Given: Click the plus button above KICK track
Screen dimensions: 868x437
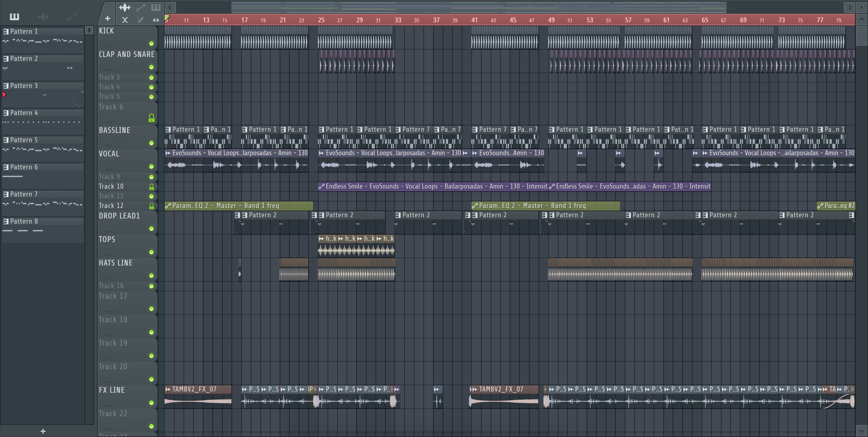Looking at the screenshot, I should (x=108, y=18).
